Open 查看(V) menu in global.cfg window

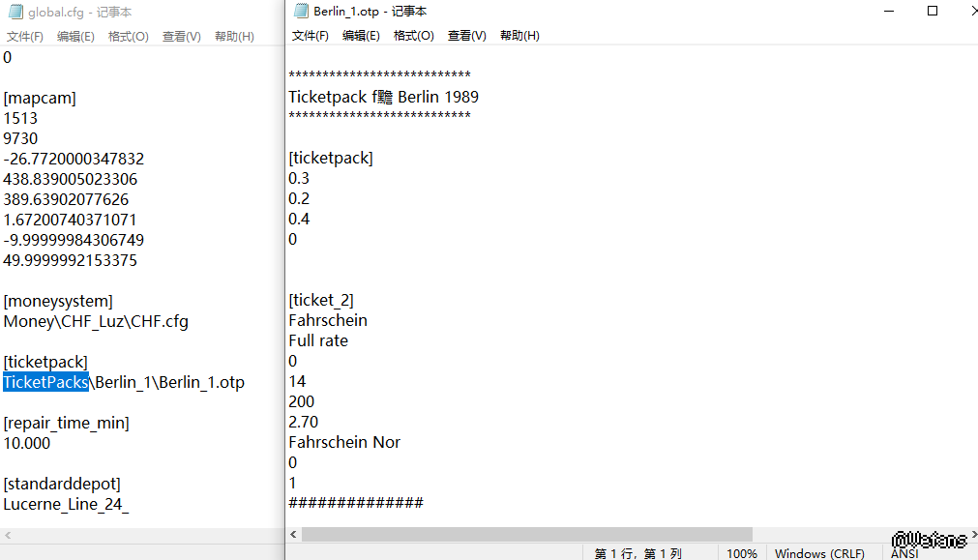[182, 36]
